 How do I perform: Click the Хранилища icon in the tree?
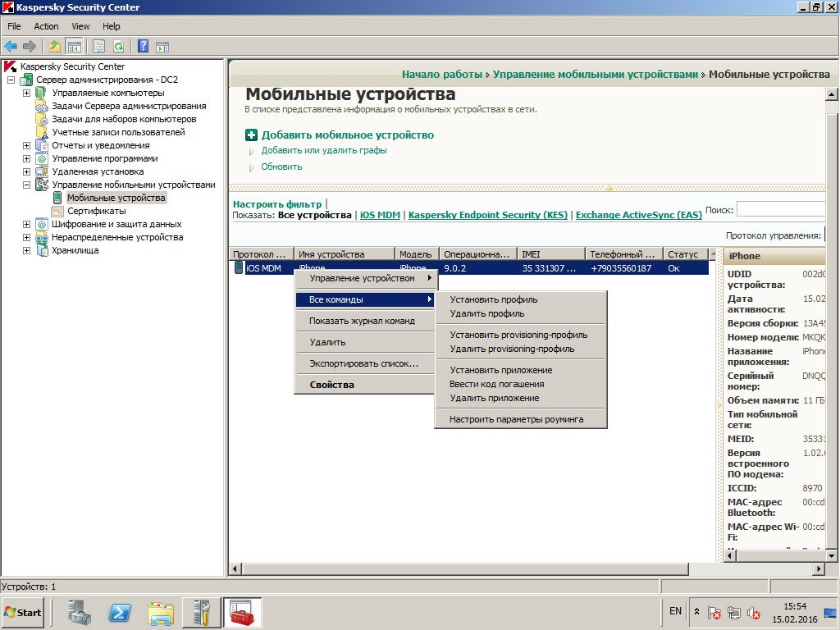(41, 250)
